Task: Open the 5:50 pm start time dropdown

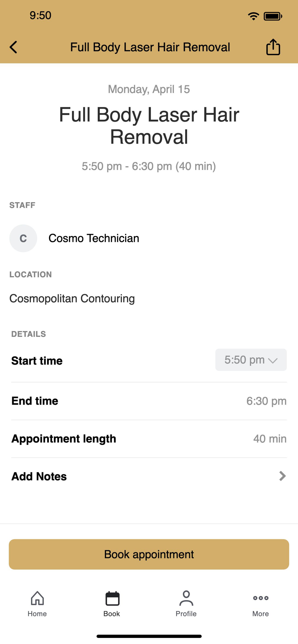Action: pyautogui.click(x=251, y=360)
